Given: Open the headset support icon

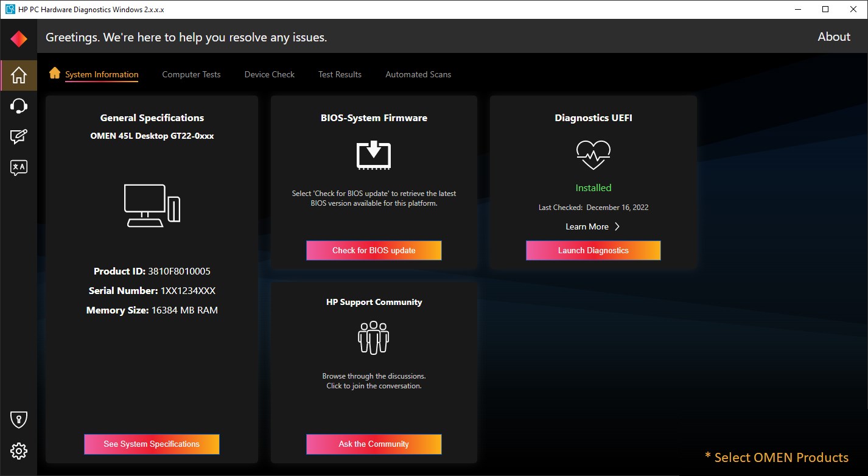Looking at the screenshot, I should (18, 105).
